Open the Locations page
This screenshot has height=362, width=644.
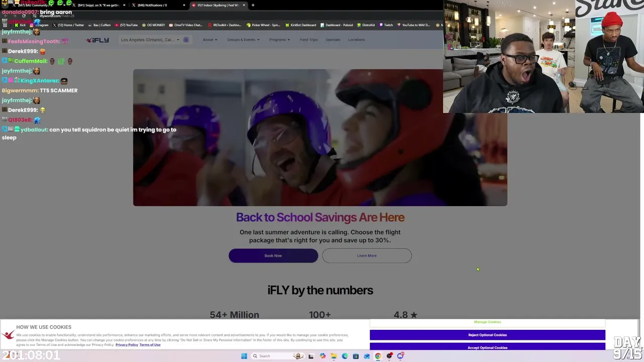click(x=356, y=40)
